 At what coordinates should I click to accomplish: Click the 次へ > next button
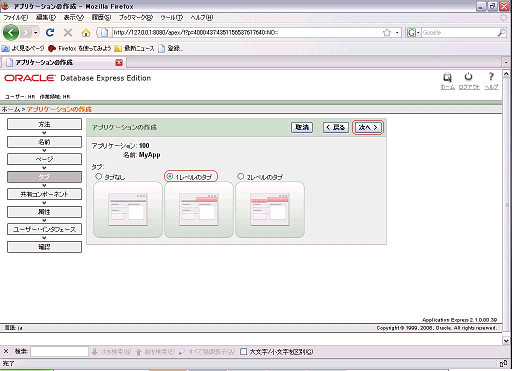368,127
